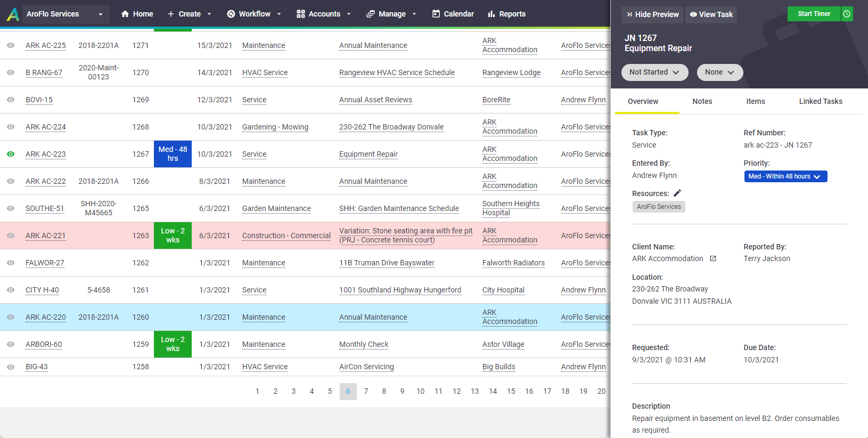Toggle active green eye for ARK AC-223
The height and width of the screenshot is (438, 868).
pos(11,154)
